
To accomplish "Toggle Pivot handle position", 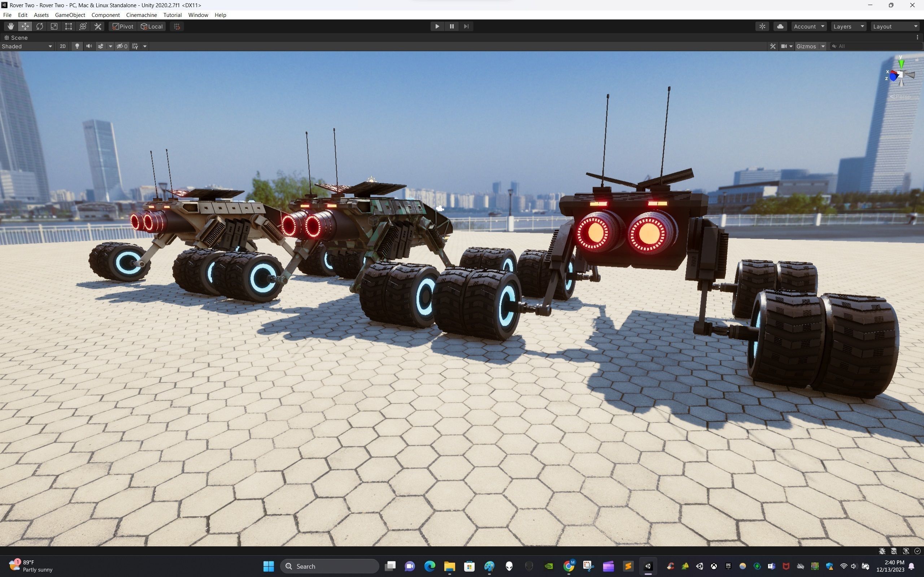I will [x=123, y=26].
